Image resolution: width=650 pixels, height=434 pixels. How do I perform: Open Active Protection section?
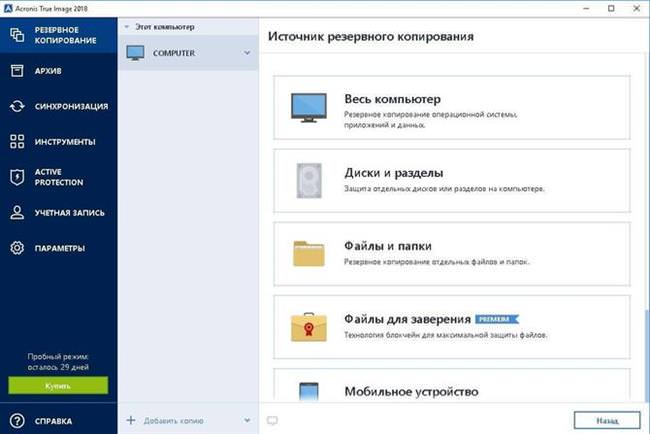[x=58, y=177]
